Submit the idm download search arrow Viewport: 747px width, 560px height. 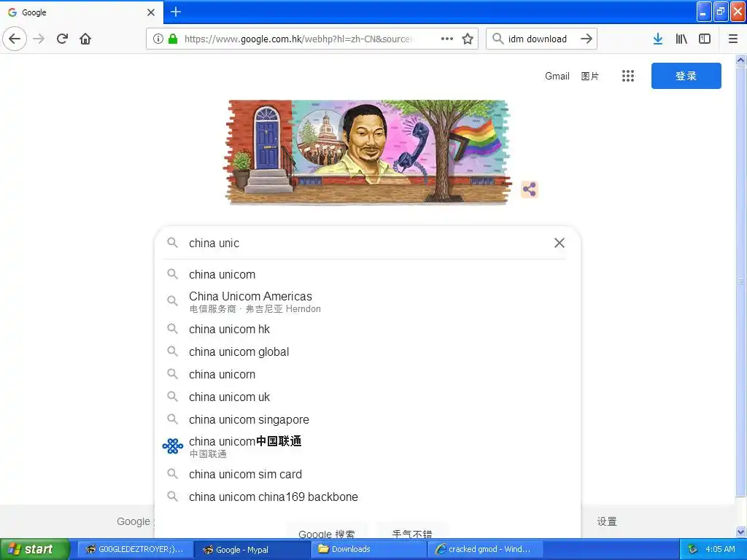pos(587,39)
